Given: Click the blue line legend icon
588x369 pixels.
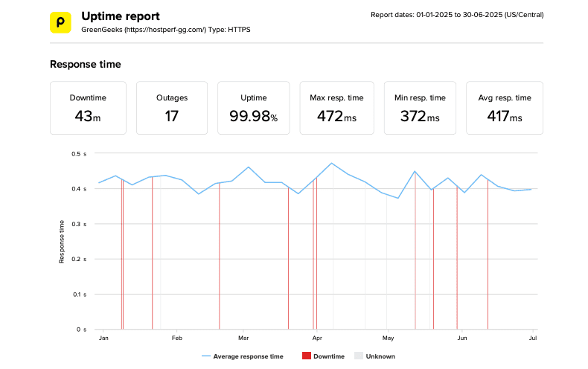Looking at the screenshot, I should [x=205, y=356].
